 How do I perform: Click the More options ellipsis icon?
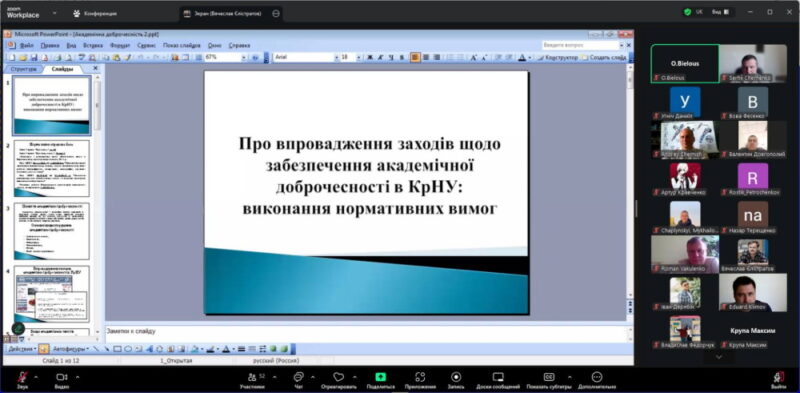(x=596, y=377)
